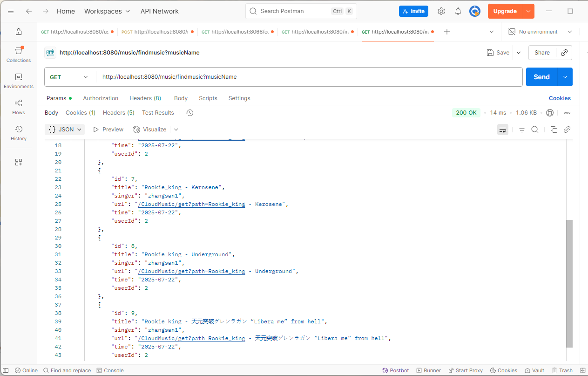588x376 pixels.
Task: Copy the response body to clipboard
Action: (x=554, y=130)
